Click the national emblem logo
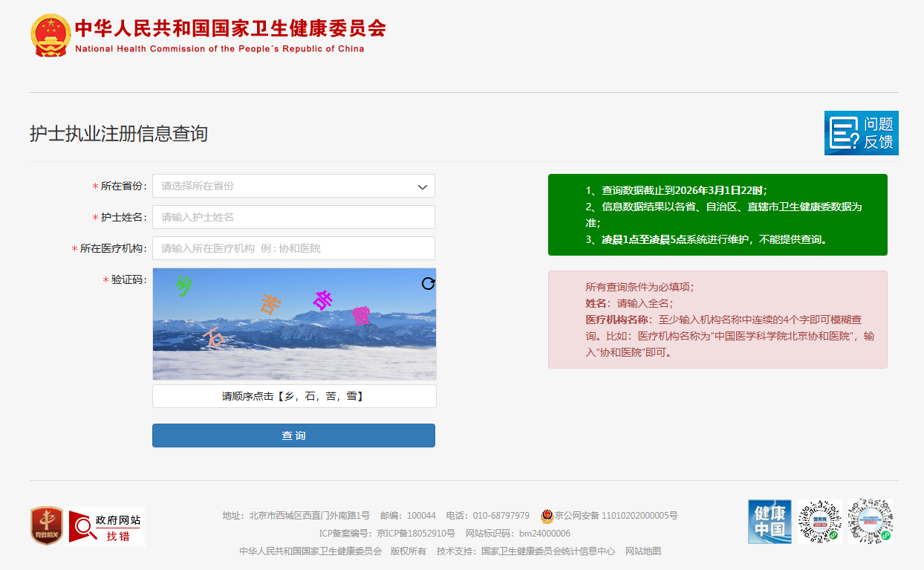The width and height of the screenshot is (924, 570). click(x=51, y=35)
